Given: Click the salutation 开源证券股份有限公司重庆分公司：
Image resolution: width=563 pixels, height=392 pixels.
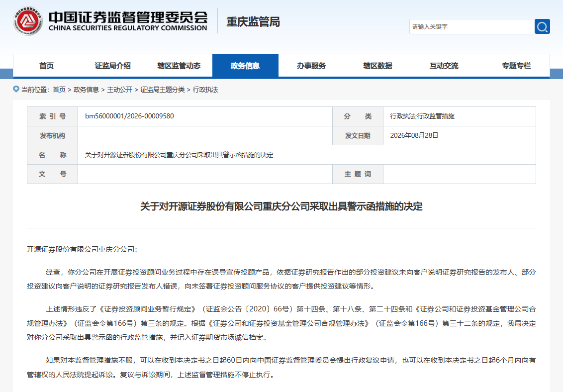Looking at the screenshot, I should point(82,249).
